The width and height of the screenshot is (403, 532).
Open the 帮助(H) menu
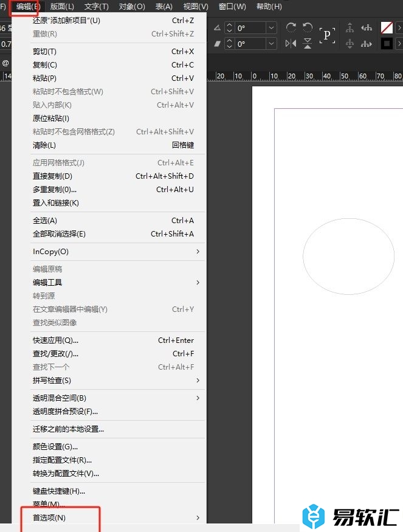coord(269,7)
